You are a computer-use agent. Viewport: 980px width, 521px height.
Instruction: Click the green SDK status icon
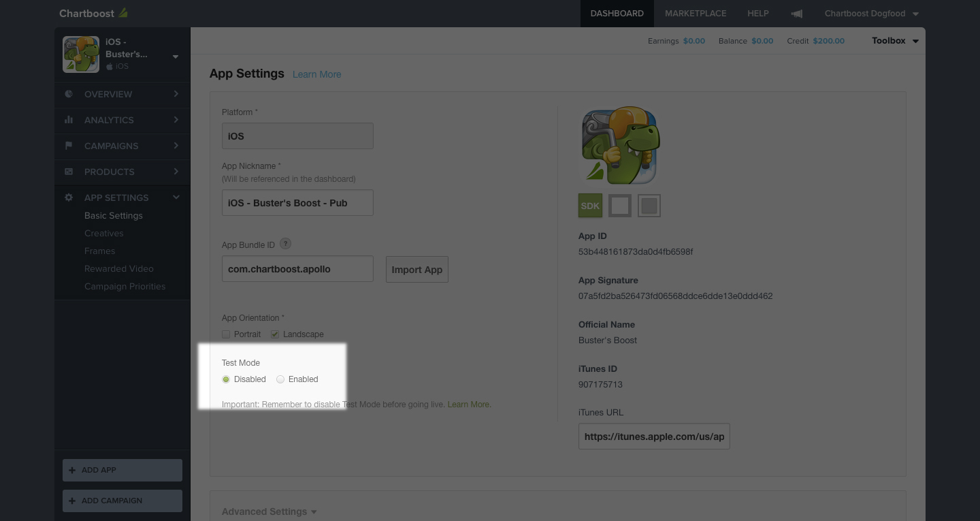pos(590,206)
